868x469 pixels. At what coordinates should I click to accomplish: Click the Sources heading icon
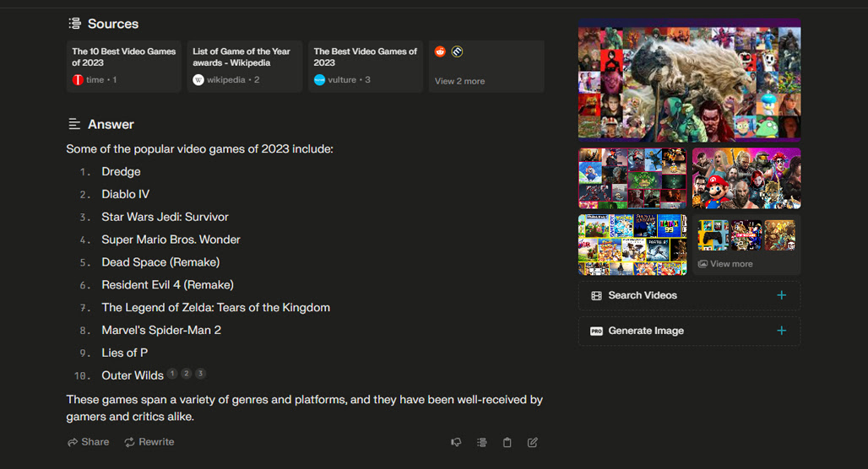point(75,24)
